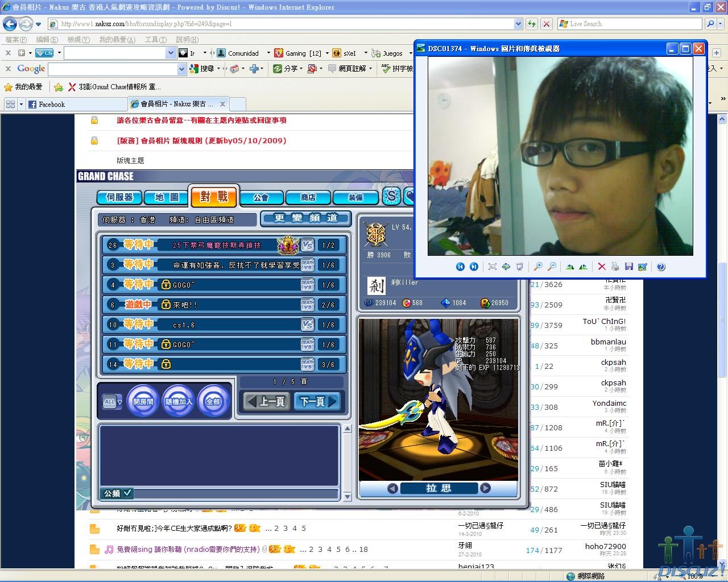Screen dimensions: 728x582
Task: Save a copy of the photo
Action: (x=628, y=267)
